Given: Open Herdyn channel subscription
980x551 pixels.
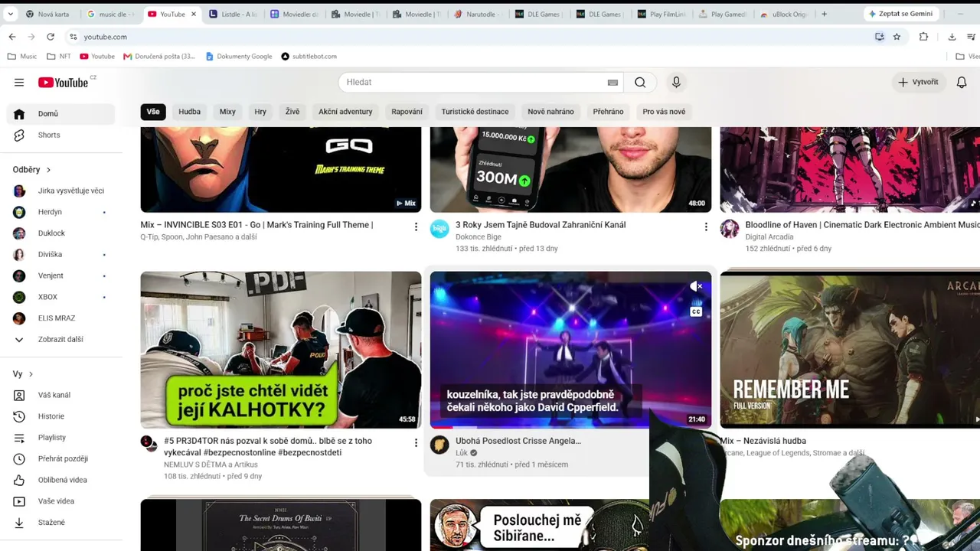Looking at the screenshot, I should click(x=61, y=212).
